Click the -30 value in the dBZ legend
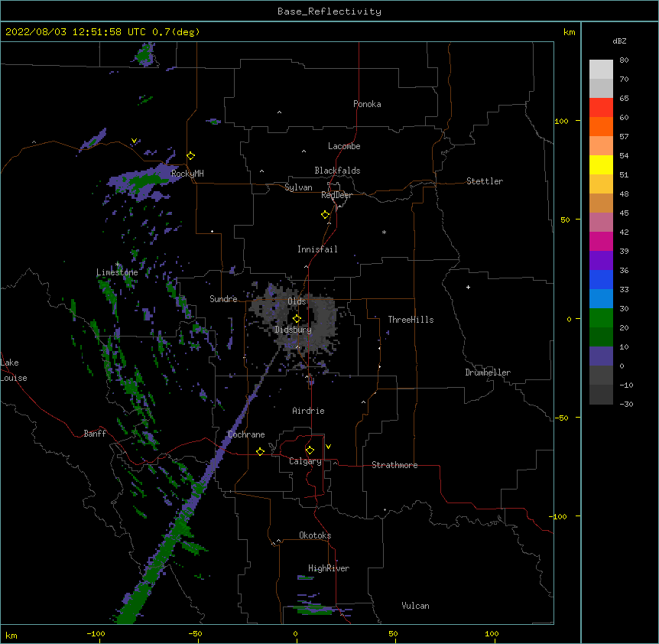659x644 pixels. 626,404
